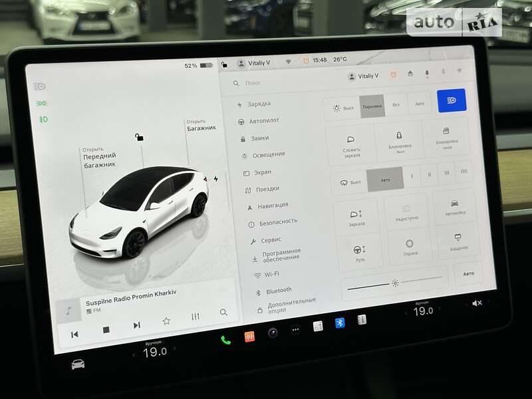
Task: Tap the charge port lightning icon
Action: click(215, 178)
